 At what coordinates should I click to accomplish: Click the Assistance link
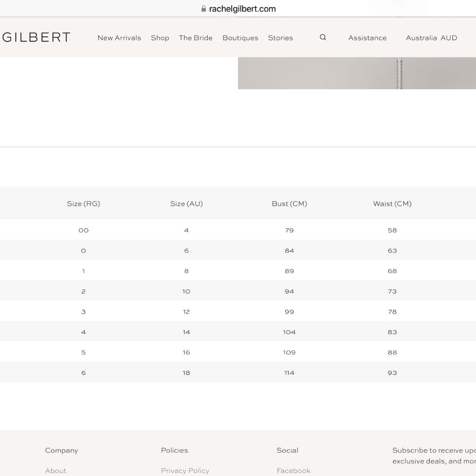tap(367, 38)
